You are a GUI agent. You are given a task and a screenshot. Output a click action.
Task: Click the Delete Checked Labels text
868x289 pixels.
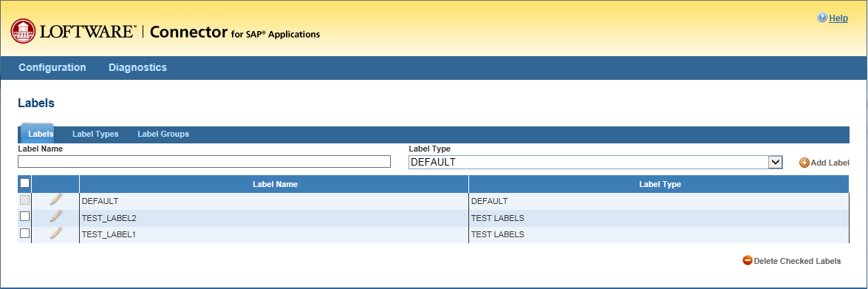pos(797,261)
